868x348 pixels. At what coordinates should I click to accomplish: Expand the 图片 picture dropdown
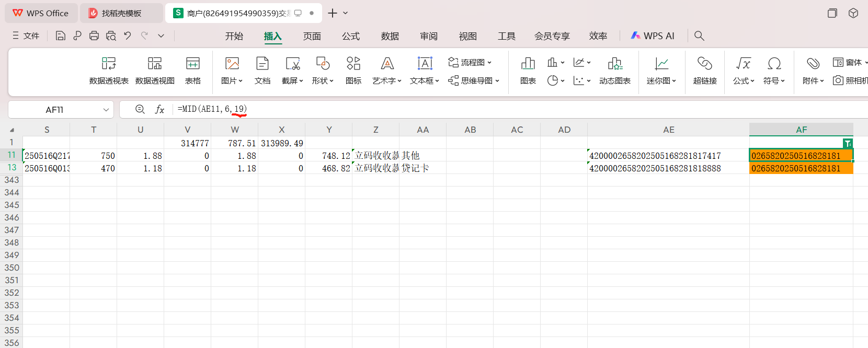[x=232, y=80]
